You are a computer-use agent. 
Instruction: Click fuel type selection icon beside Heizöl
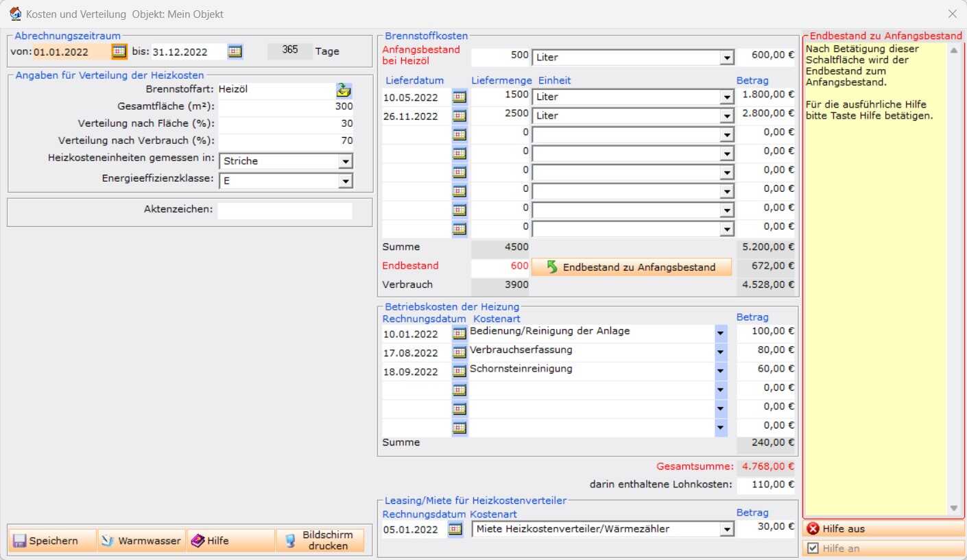tap(344, 90)
